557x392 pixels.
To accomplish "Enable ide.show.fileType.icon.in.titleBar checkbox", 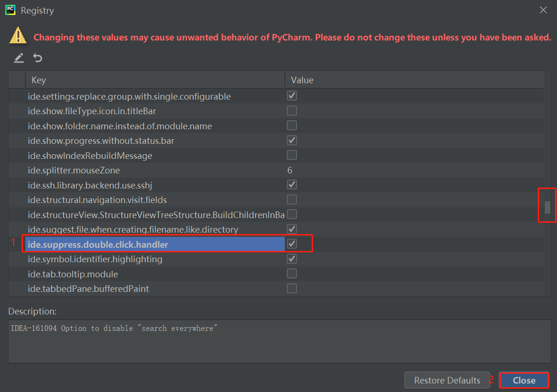I will tap(291, 111).
